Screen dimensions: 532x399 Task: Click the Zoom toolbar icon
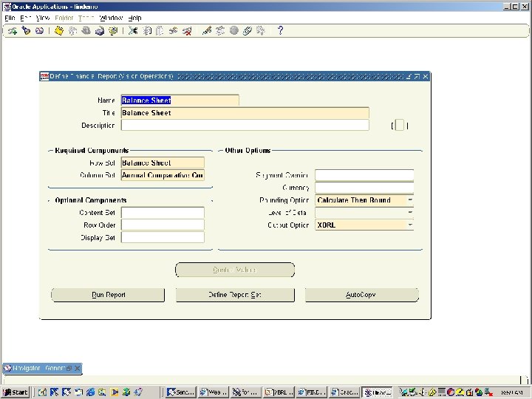[220, 31]
